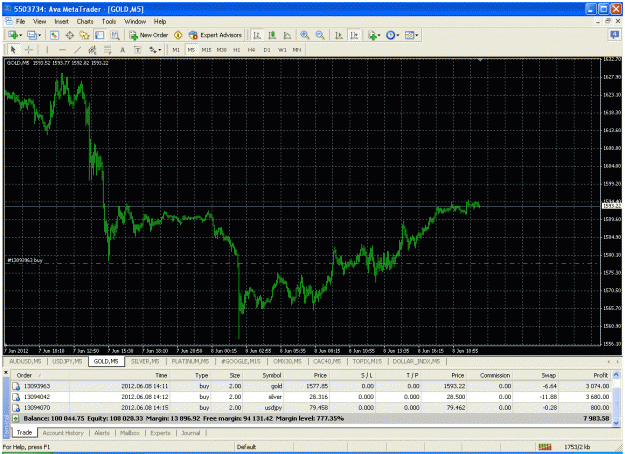Select order 13093963 gold row

point(311,386)
